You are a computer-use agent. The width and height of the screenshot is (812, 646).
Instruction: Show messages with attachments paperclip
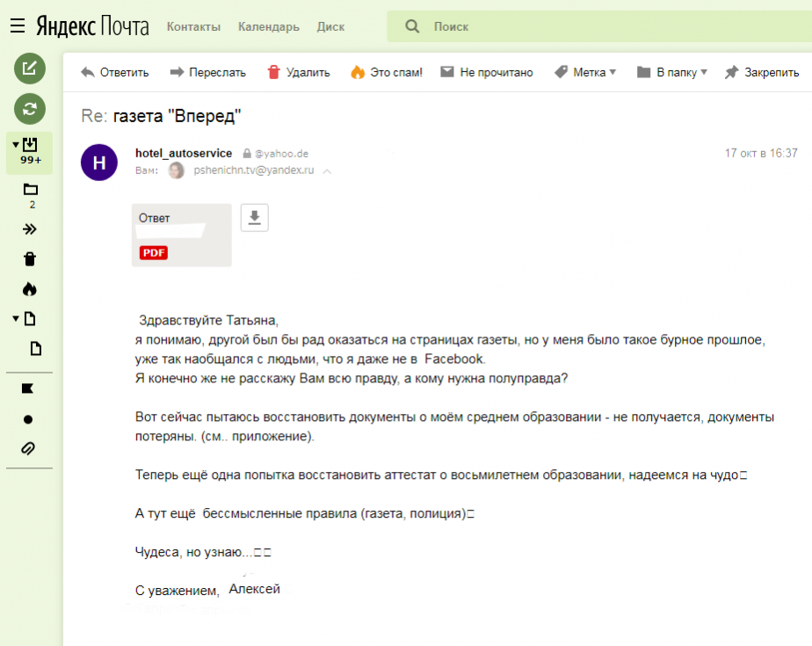point(28,448)
